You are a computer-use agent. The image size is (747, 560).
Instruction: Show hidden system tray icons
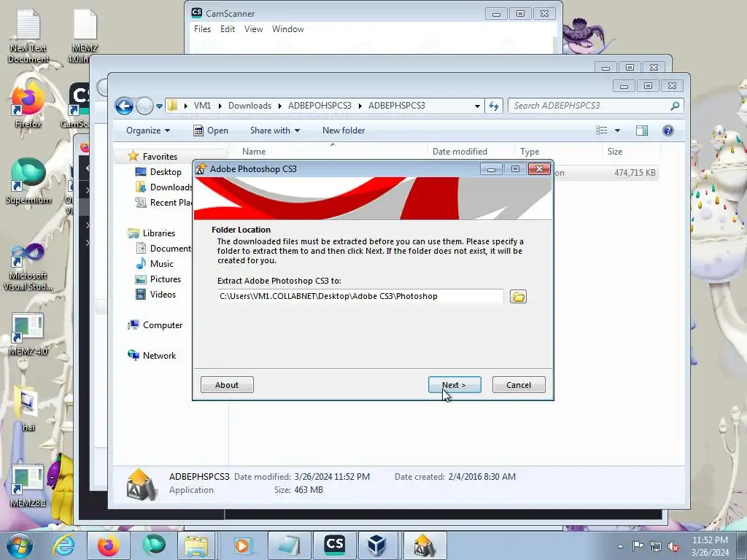pos(620,546)
